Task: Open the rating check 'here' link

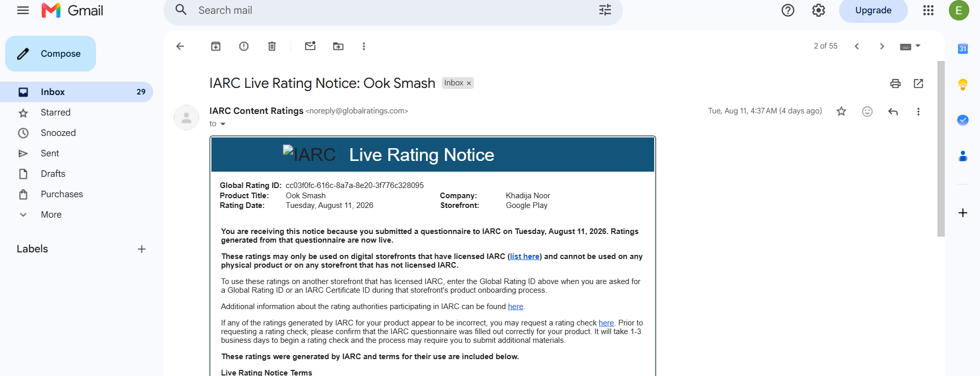Action: pos(606,323)
